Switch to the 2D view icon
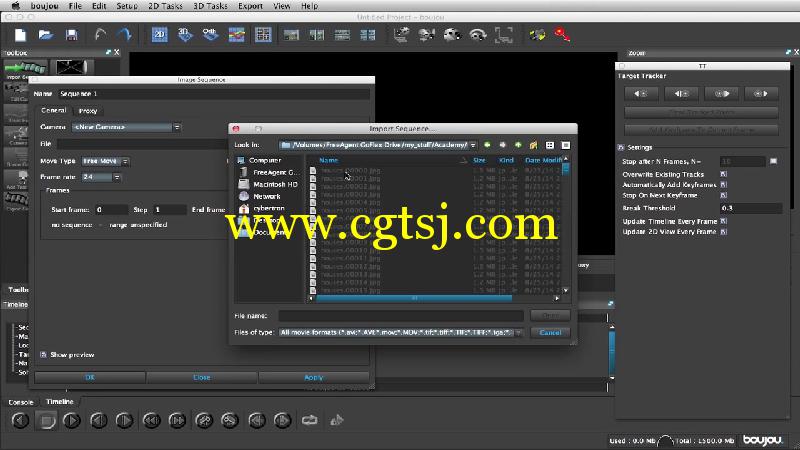The width and height of the screenshot is (800, 450). click(x=159, y=35)
